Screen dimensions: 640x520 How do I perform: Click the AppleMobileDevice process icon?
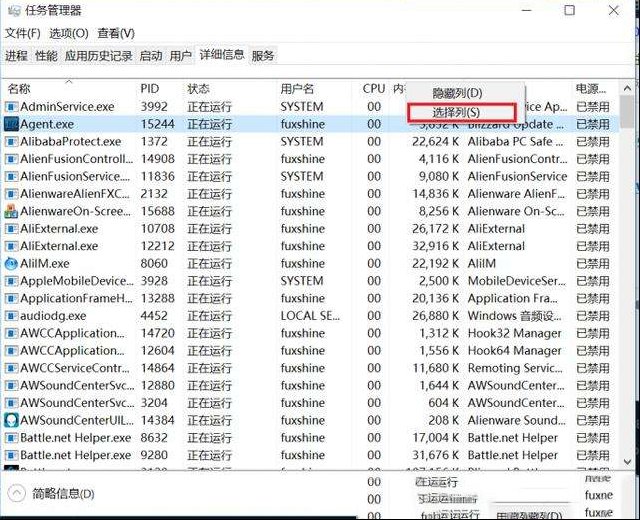[11, 281]
